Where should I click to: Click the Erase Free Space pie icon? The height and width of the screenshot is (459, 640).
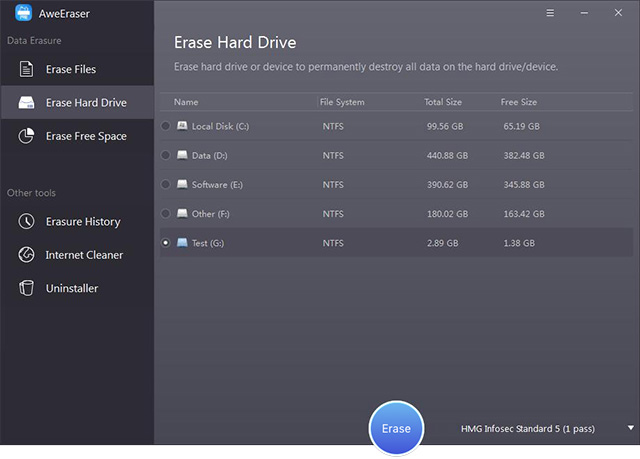click(26, 136)
